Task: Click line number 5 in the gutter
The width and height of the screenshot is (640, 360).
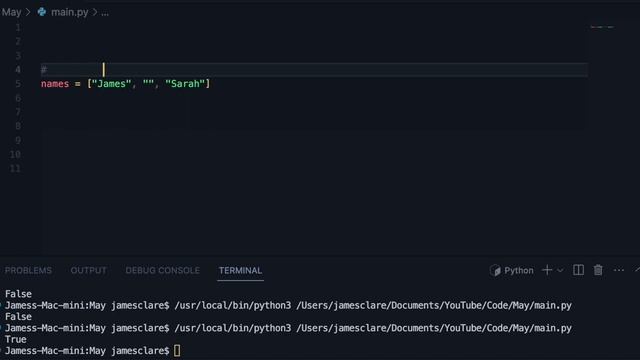Action: [18, 84]
